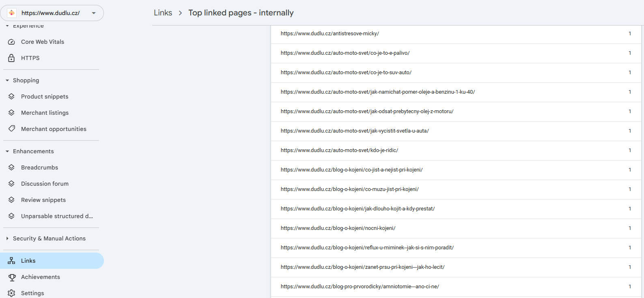Open Discussion forum report
Screen dimensions: 644x298
[x=45, y=184]
